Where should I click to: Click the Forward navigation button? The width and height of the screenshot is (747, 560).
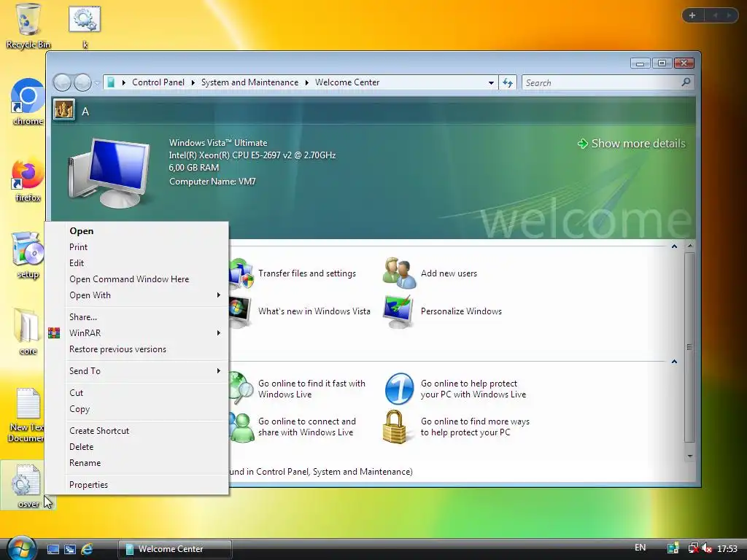[x=82, y=82]
